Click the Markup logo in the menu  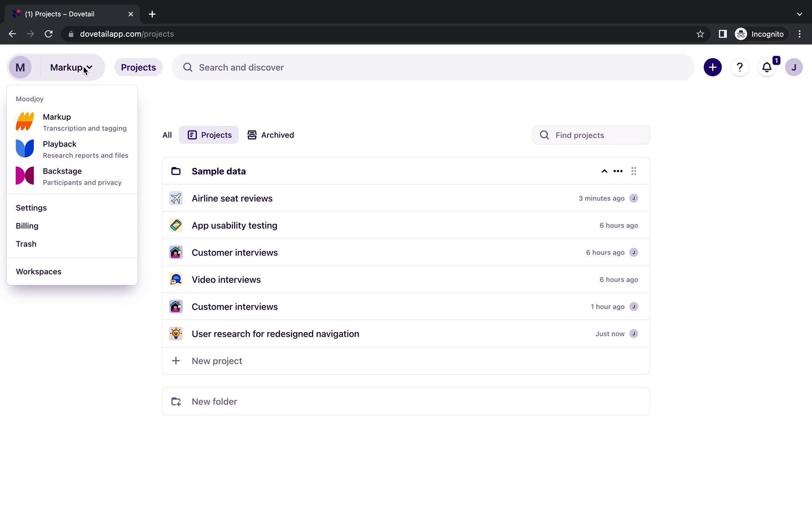25,121
